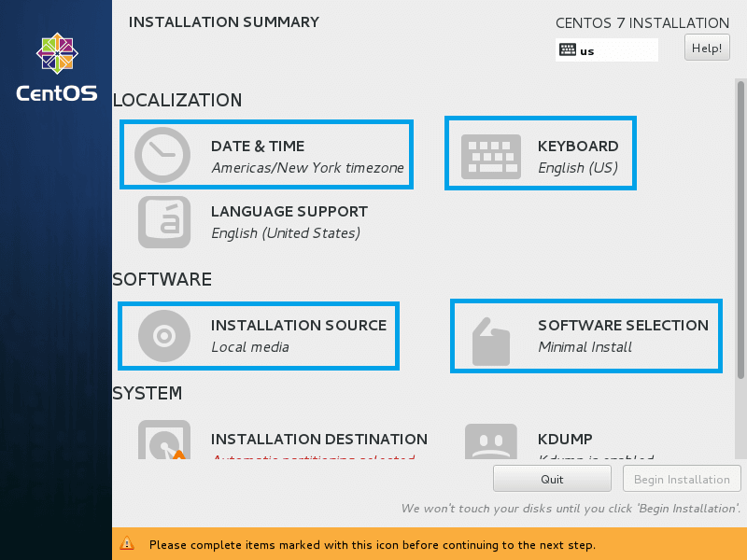Viewport: 747px width, 560px height.
Task: Open the Software Selection package icon
Action: [x=491, y=342]
